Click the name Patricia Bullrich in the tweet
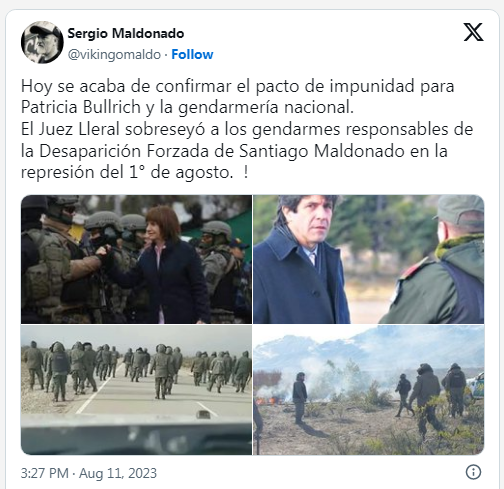 pyautogui.click(x=81, y=107)
